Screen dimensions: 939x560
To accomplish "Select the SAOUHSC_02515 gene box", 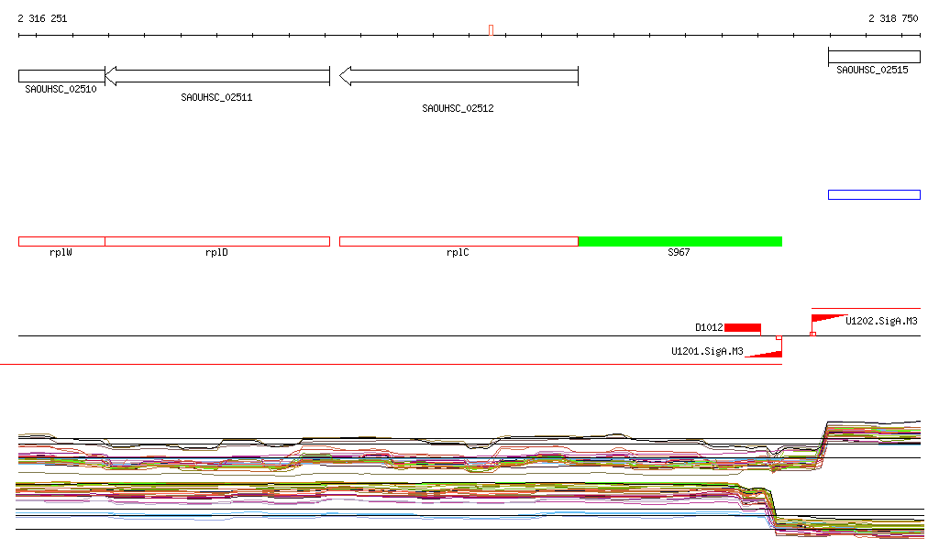I will tap(873, 57).
